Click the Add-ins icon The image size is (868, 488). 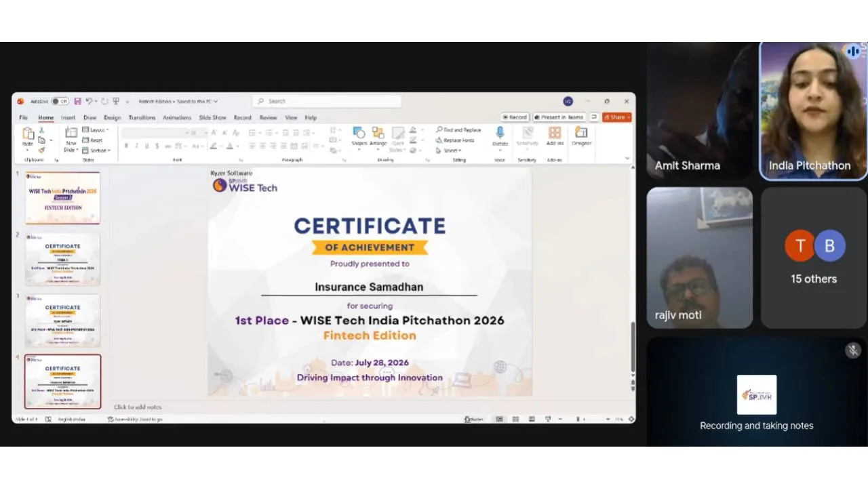(x=555, y=133)
